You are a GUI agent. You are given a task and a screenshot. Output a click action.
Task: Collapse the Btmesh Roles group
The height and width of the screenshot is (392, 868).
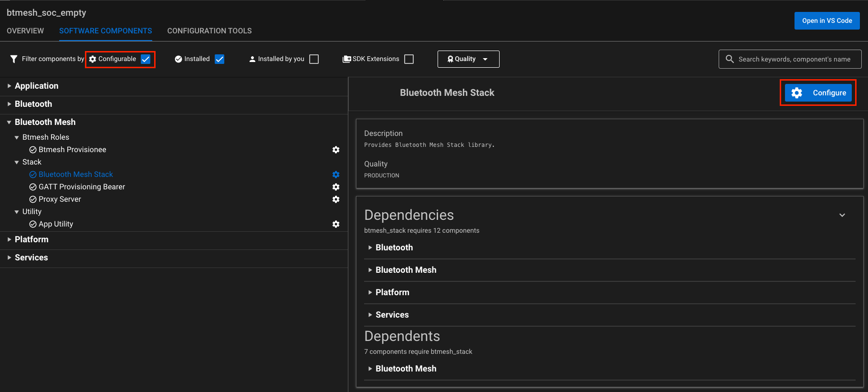pos(17,137)
